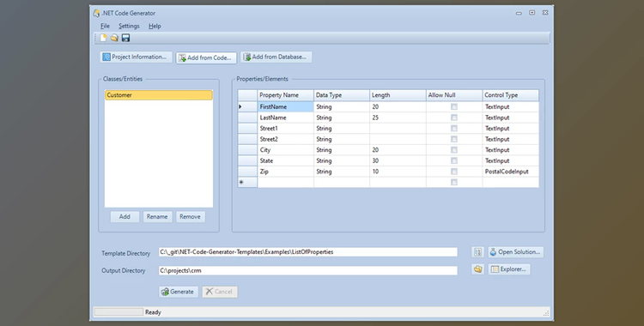
Task: Select the row header of the FirstName row
Action: (x=247, y=106)
